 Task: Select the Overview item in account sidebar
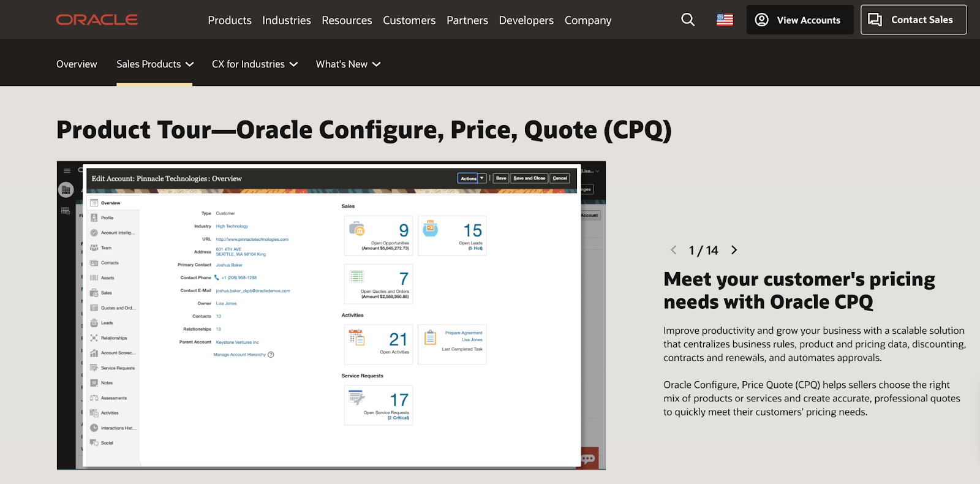pyautogui.click(x=113, y=203)
